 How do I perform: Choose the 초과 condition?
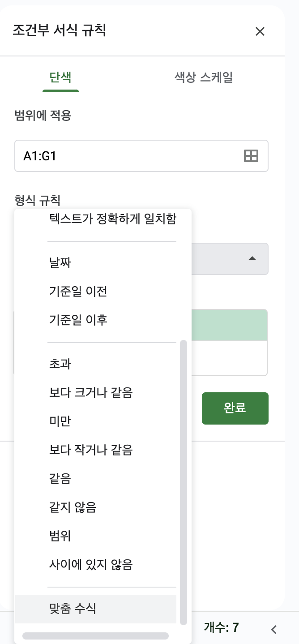[60, 364]
